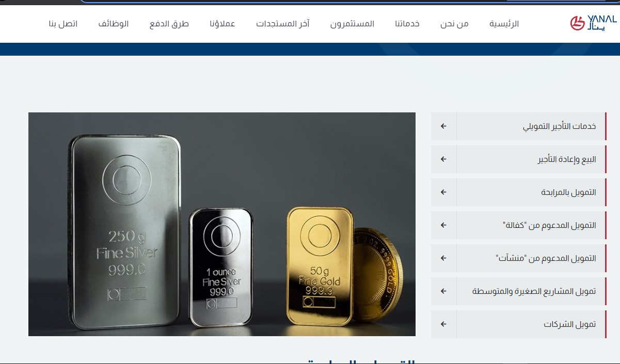The height and width of the screenshot is (364, 620).
Task: Click the gold and silver bars image
Action: (222, 224)
